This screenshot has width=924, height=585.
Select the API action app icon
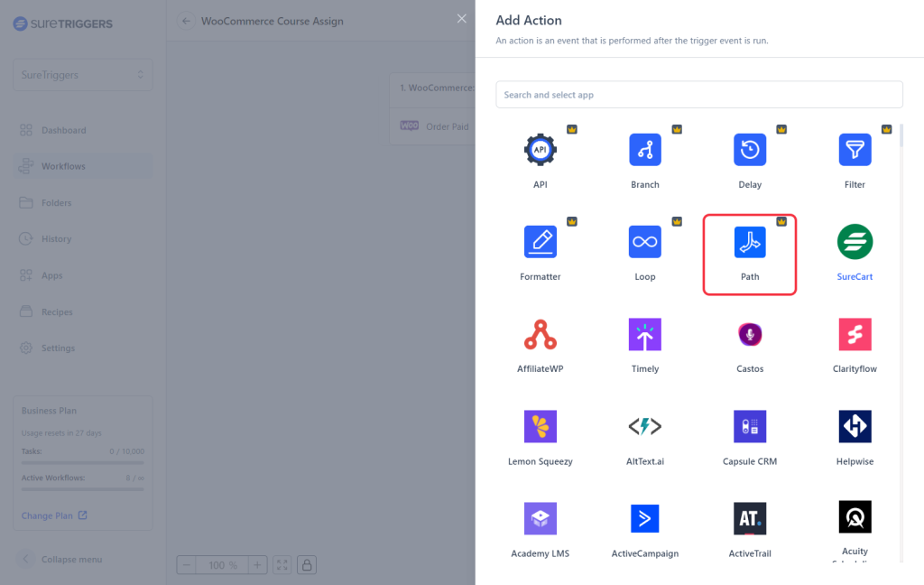click(x=540, y=150)
